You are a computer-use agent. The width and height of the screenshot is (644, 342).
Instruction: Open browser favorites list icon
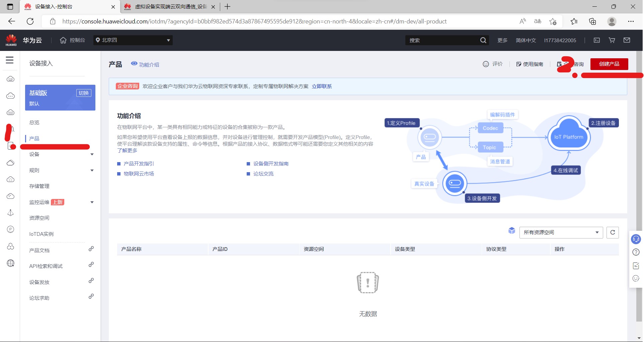tap(574, 21)
